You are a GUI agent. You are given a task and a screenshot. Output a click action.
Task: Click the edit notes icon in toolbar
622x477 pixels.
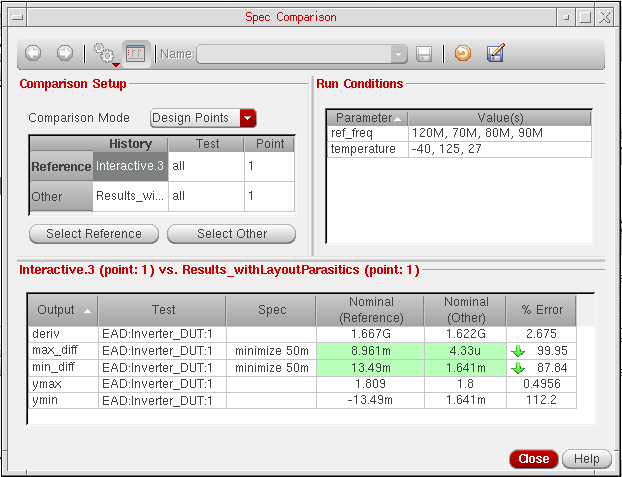coord(495,54)
